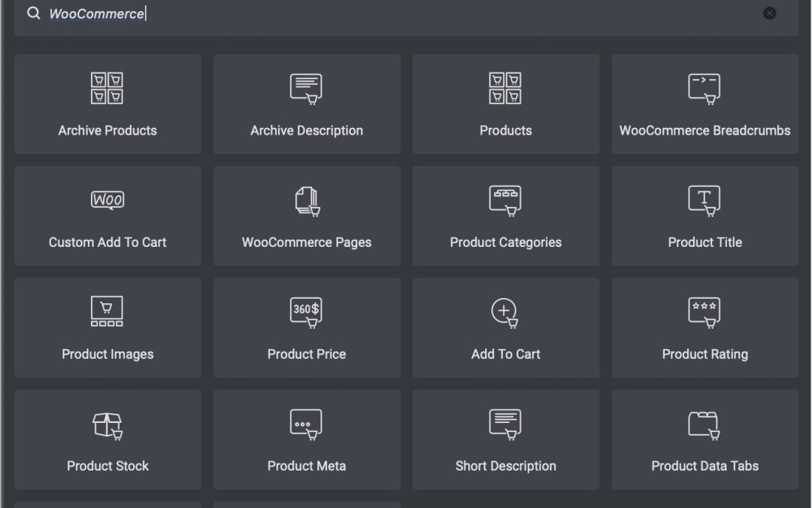Choose the Product Categories widget
Viewport: 812px width, 508px height.
[506, 216]
